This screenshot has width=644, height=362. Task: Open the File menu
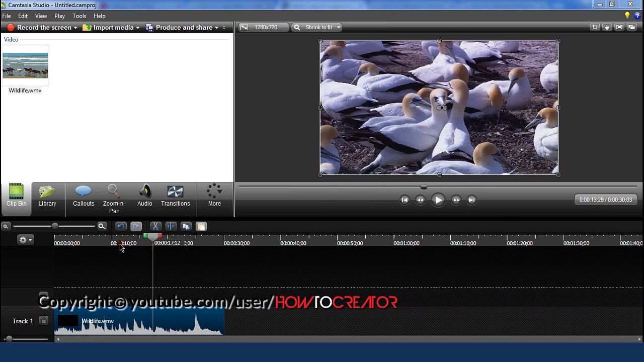pyautogui.click(x=7, y=16)
